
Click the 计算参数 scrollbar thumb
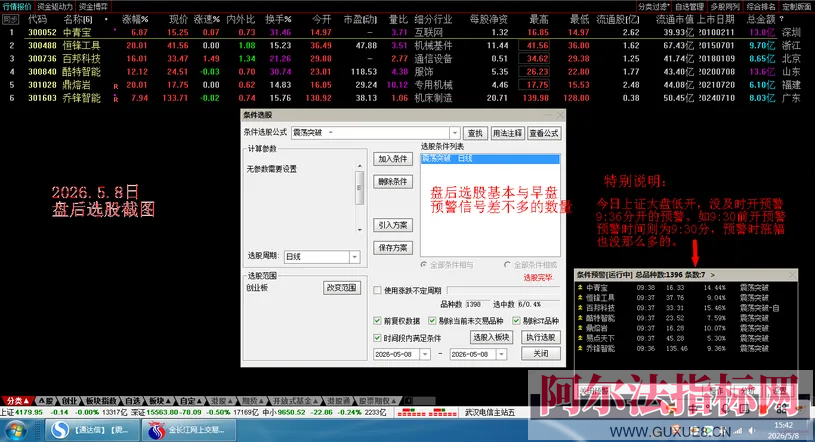[359, 187]
